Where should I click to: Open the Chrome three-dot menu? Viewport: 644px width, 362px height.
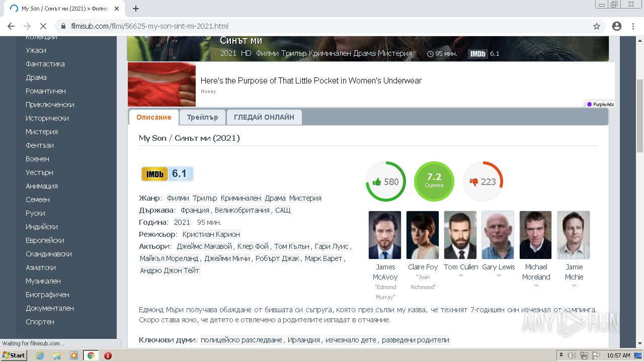[633, 26]
